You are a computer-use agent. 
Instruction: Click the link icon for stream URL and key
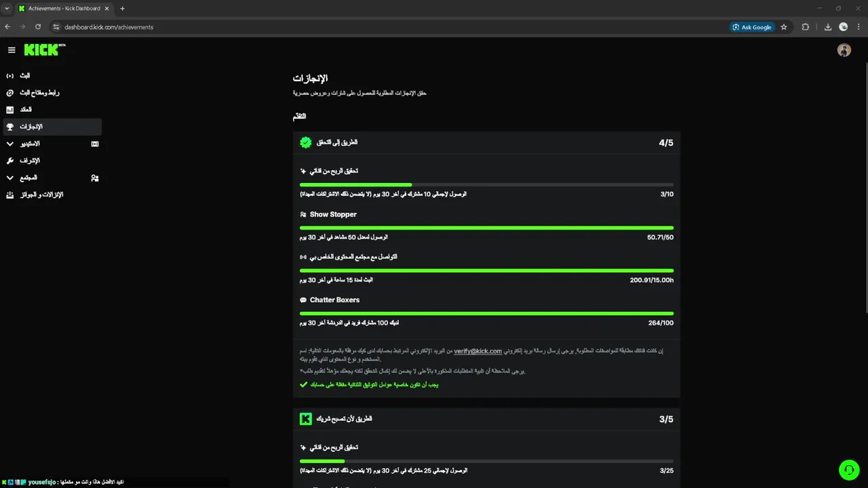(x=10, y=93)
